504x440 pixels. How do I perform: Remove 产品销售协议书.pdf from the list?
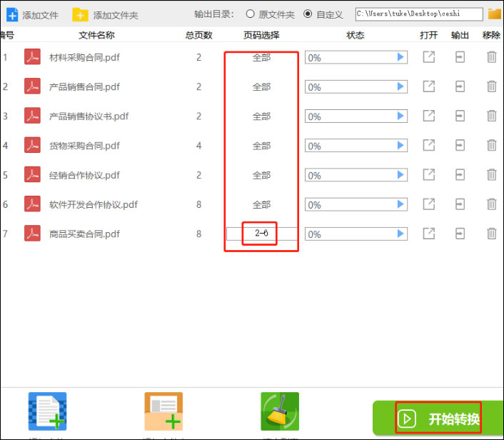(x=491, y=116)
